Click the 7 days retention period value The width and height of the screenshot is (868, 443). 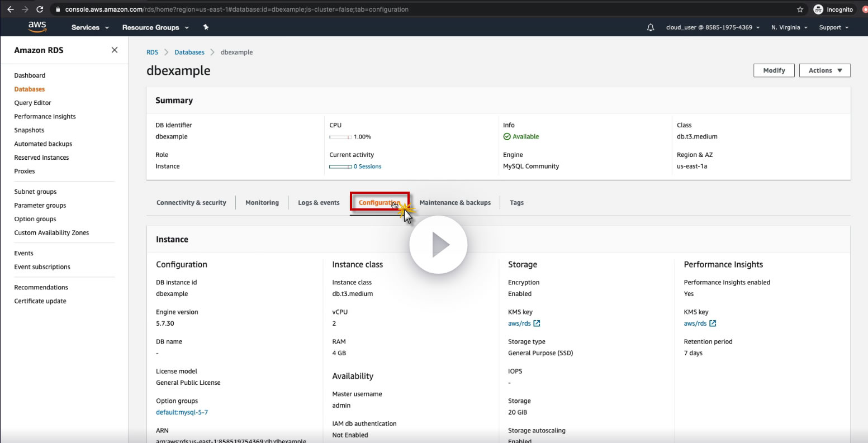point(693,353)
